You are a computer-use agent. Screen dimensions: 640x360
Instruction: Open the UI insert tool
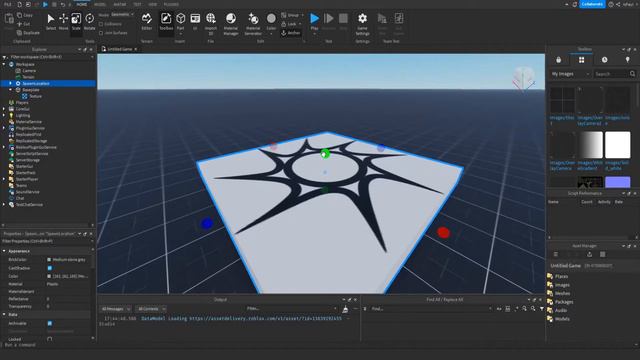(x=195, y=22)
